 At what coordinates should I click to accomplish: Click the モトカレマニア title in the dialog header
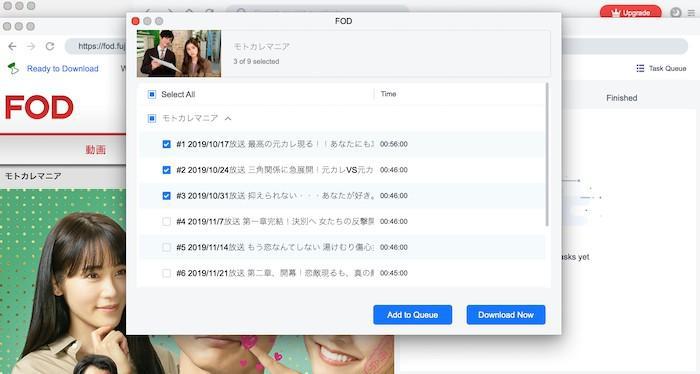click(262, 46)
